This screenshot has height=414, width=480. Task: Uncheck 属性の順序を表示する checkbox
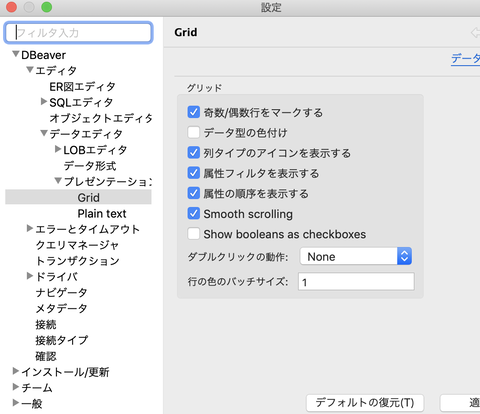coord(194,193)
